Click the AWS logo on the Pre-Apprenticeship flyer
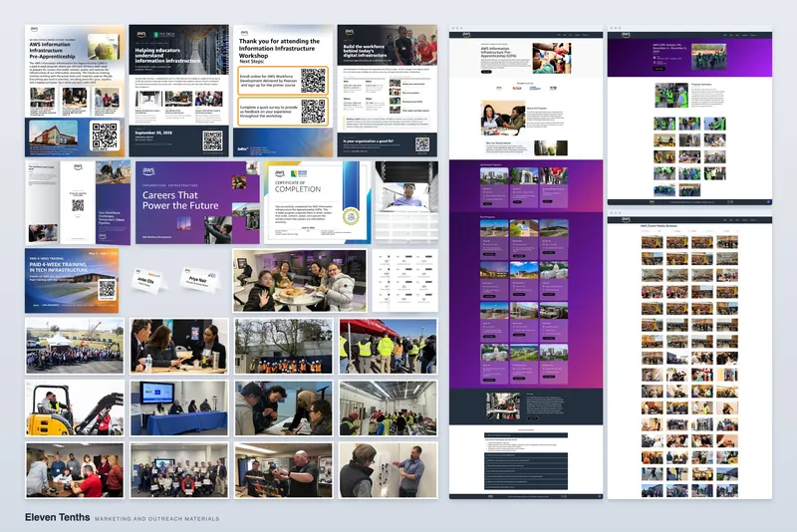Viewport: 797px width, 532px height. pyautogui.click(x=34, y=30)
